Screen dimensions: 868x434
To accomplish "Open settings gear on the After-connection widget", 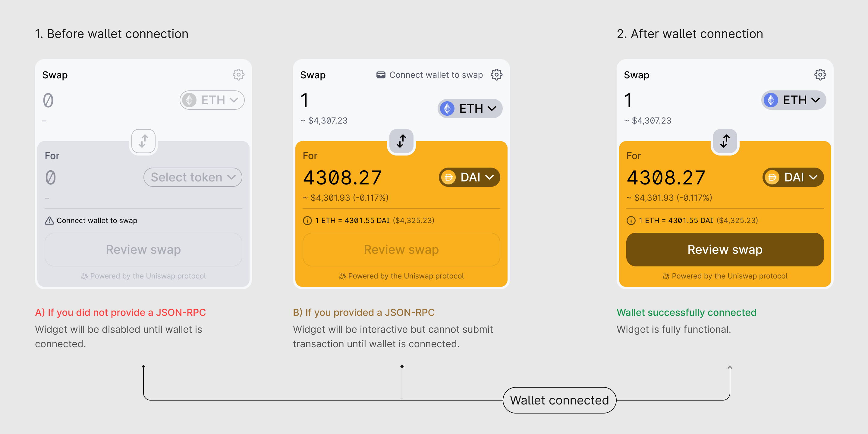I will pos(820,74).
